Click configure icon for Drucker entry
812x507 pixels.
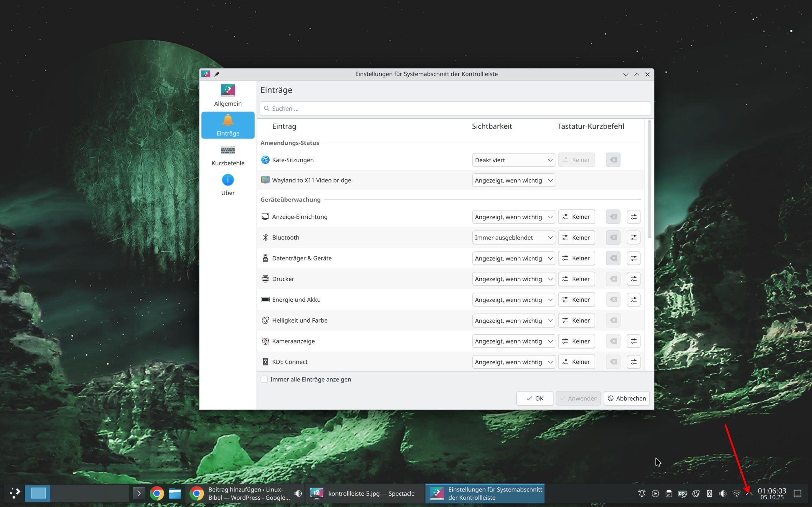[x=633, y=279]
